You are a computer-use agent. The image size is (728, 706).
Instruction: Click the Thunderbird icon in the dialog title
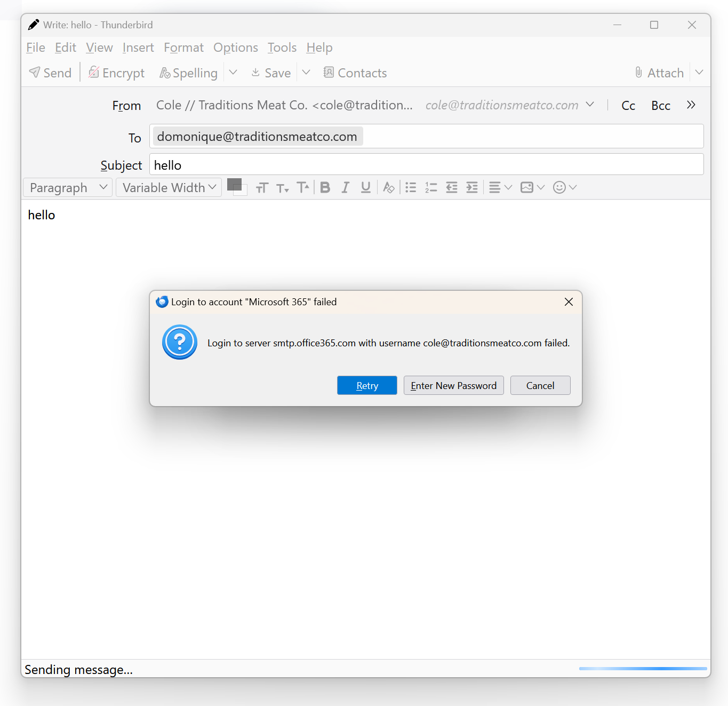pyautogui.click(x=162, y=302)
